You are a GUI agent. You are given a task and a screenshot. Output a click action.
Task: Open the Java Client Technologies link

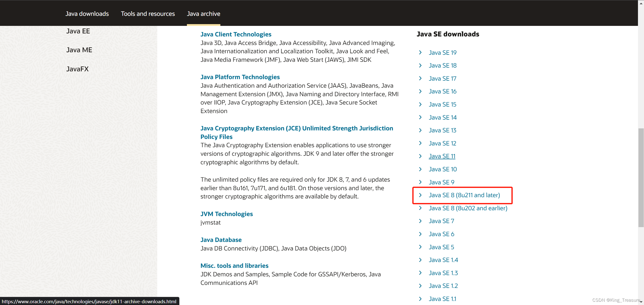point(236,34)
